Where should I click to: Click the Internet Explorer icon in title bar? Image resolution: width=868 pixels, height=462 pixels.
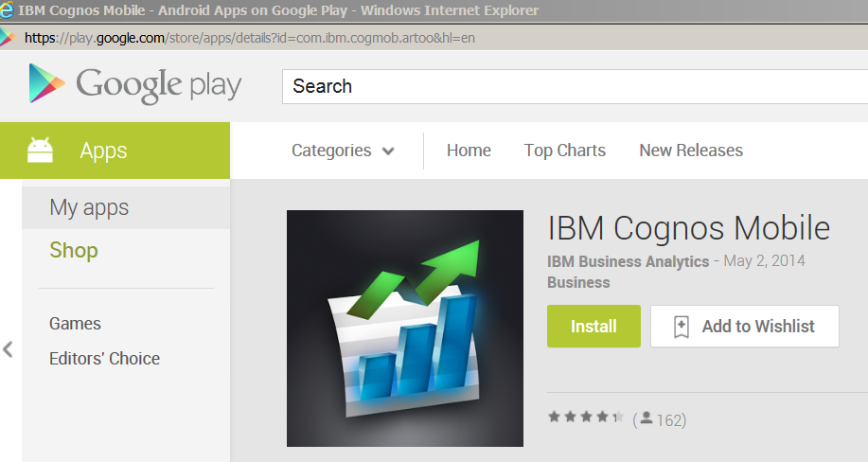pyautogui.click(x=6, y=10)
